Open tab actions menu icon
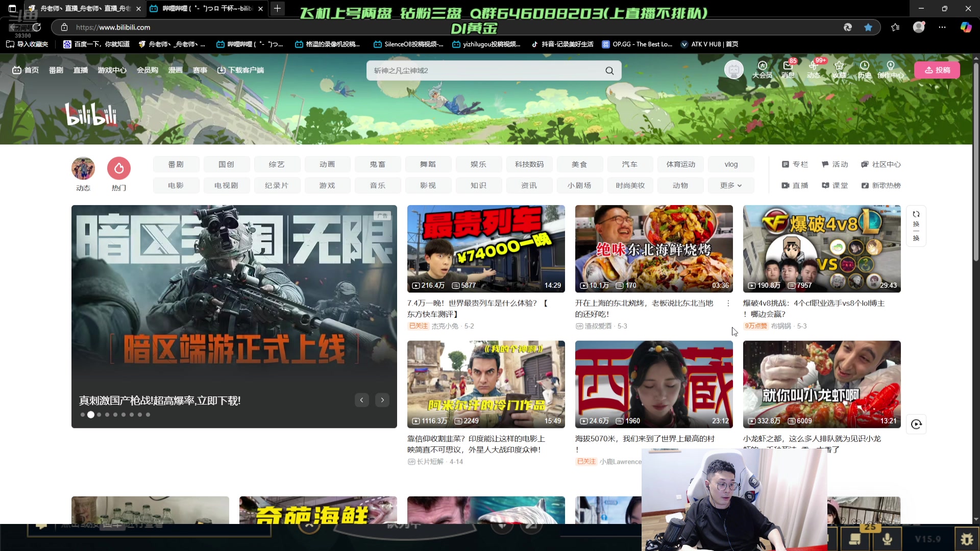Screen dimensions: 980x551 point(12,9)
